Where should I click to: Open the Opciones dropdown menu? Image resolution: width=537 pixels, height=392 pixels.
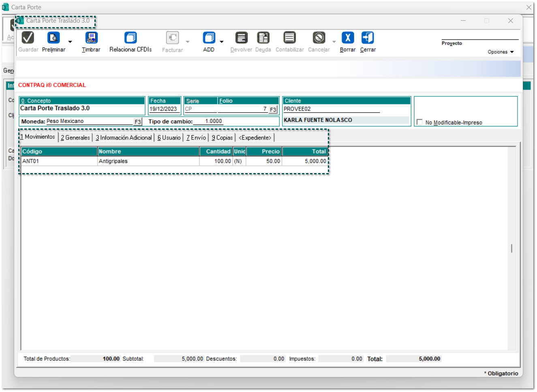501,52
